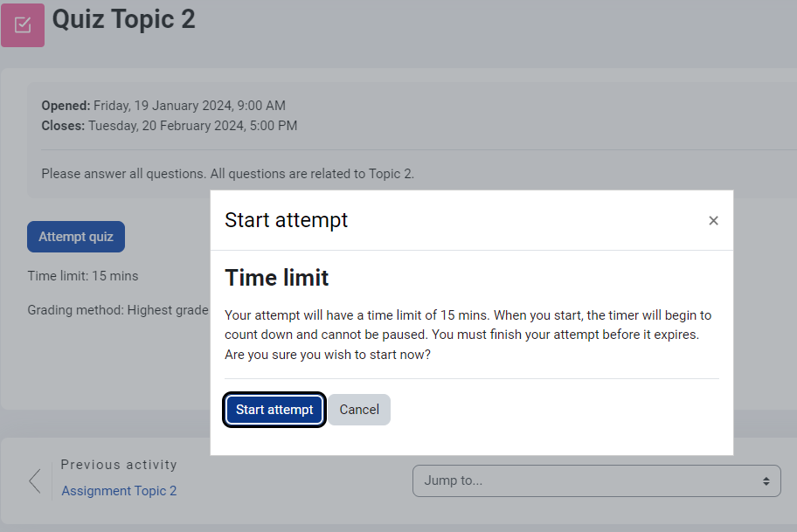Image resolution: width=797 pixels, height=532 pixels.
Task: Click the Start attempt dialog title text
Action: [x=286, y=220]
